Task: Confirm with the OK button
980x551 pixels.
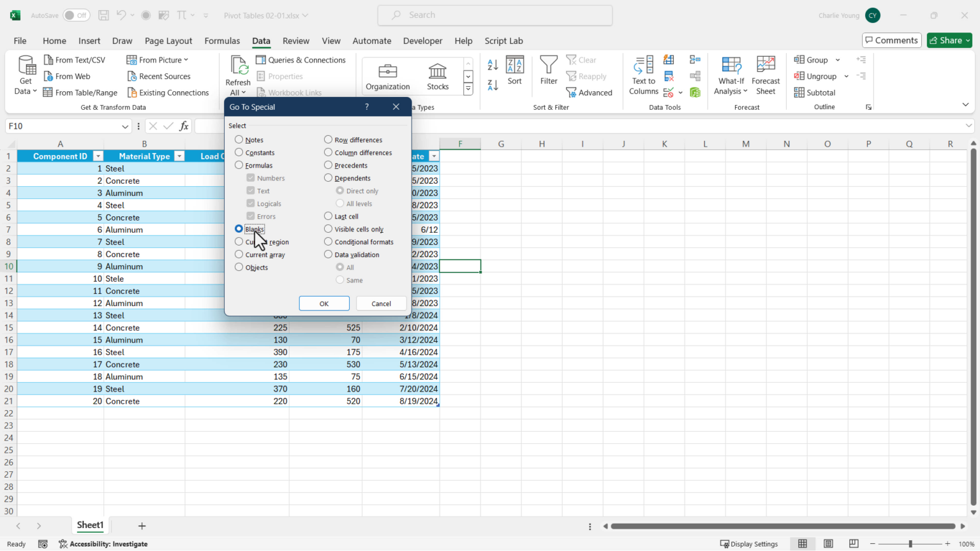Action: [x=324, y=304]
